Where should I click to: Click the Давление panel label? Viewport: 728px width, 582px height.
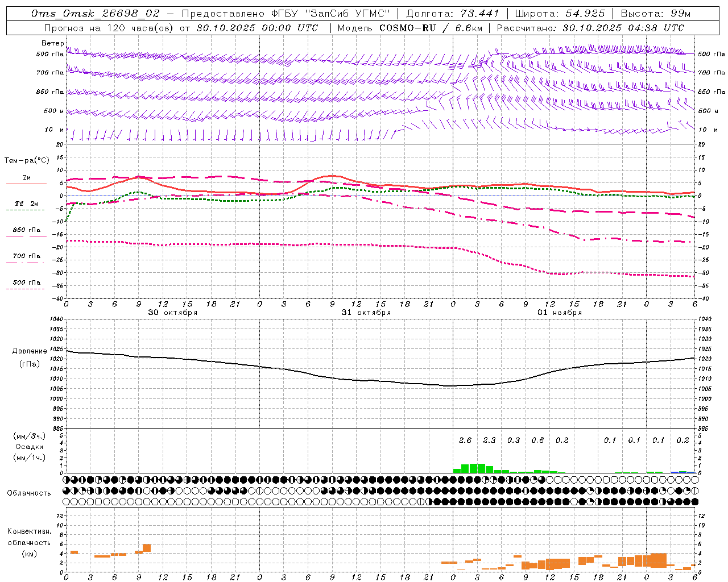coord(30,351)
